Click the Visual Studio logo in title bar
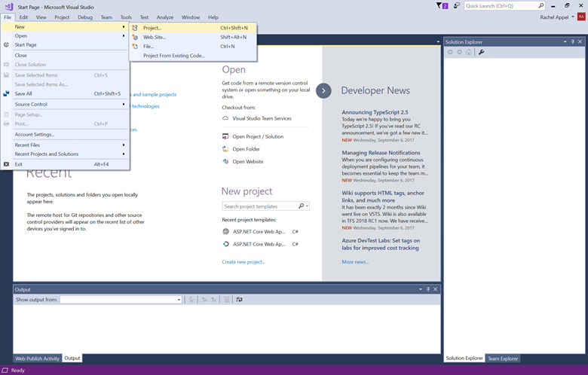This screenshot has height=375, width=588. pos(8,7)
